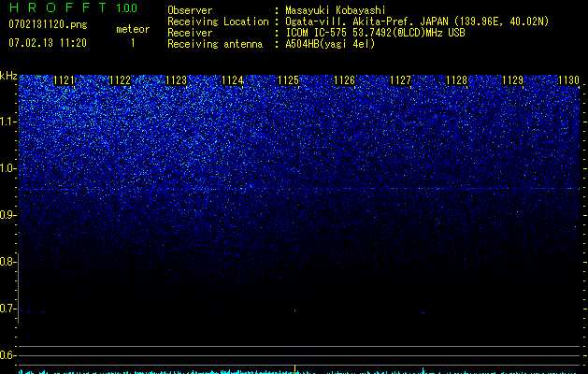588x374 pixels.
Task: Click the meteor echo dot below 1125
Action: [x=294, y=310]
